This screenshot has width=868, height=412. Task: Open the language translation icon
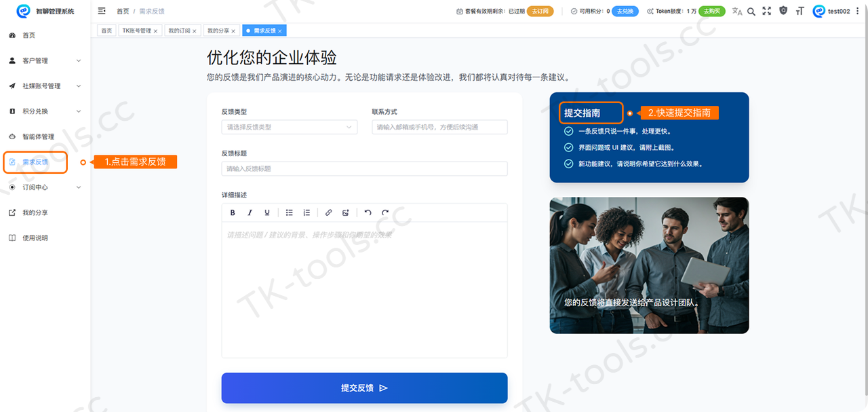pos(737,11)
